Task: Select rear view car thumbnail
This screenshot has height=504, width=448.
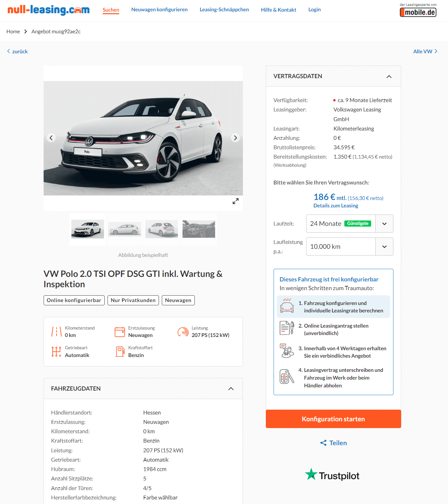Action: tap(161, 229)
